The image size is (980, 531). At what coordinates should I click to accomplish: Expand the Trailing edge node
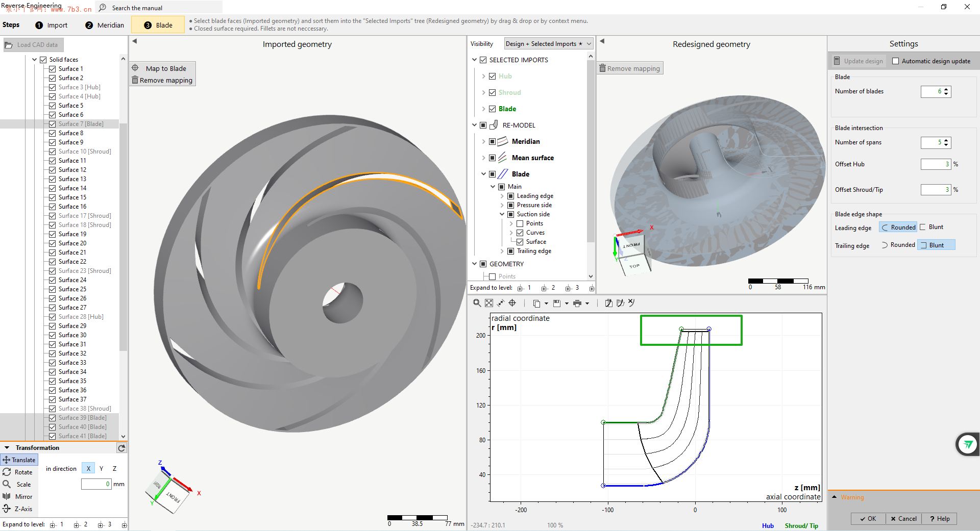tap(502, 251)
